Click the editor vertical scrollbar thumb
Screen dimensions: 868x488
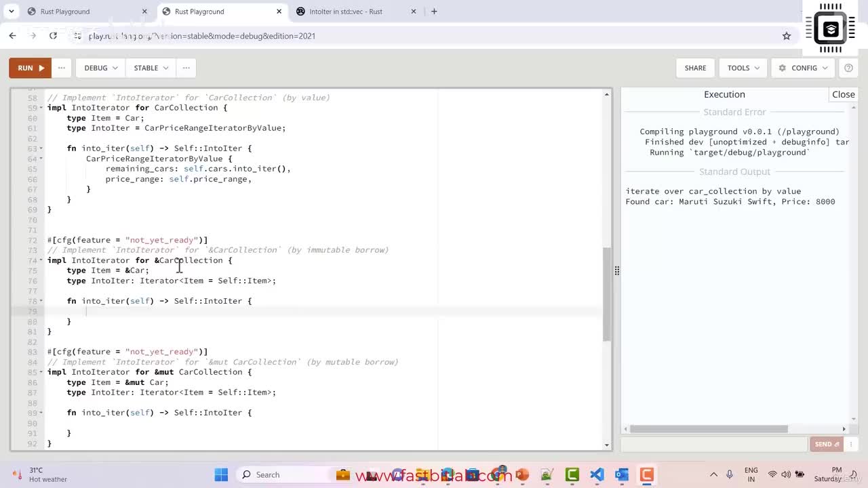point(607,294)
